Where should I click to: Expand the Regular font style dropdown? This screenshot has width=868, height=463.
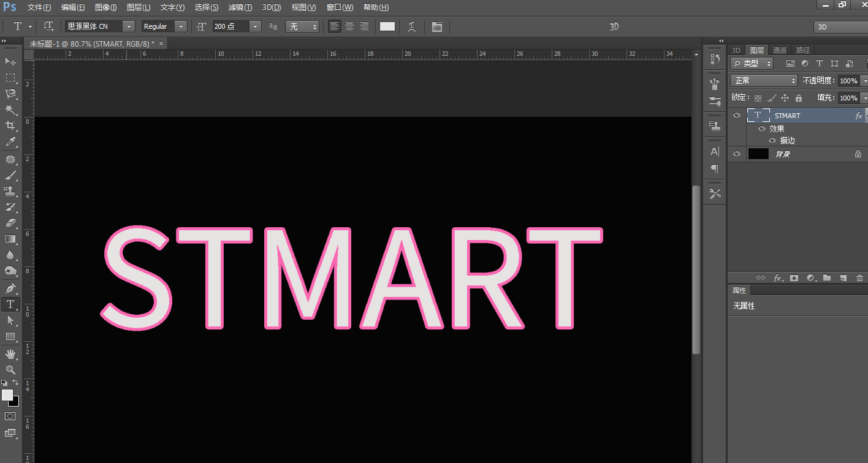[x=181, y=26]
